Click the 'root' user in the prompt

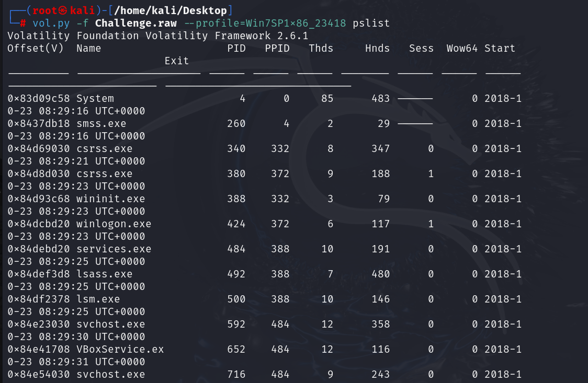pyautogui.click(x=44, y=10)
